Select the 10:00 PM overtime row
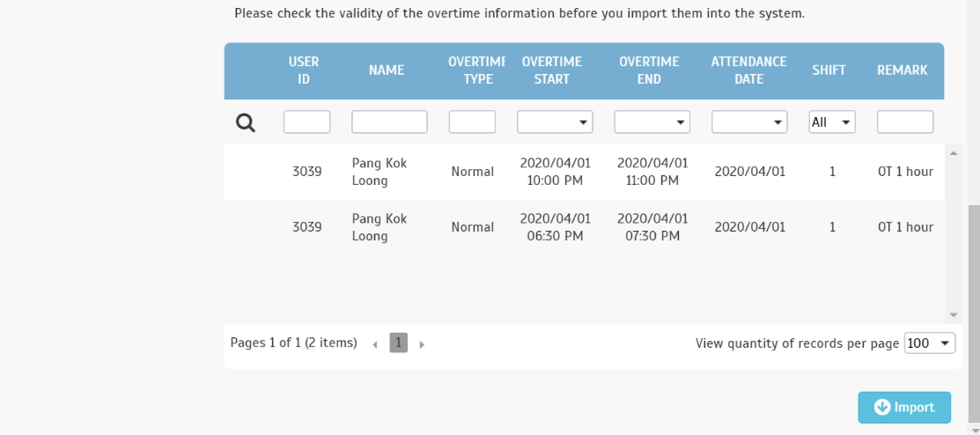The height and width of the screenshot is (435, 980). click(585, 172)
